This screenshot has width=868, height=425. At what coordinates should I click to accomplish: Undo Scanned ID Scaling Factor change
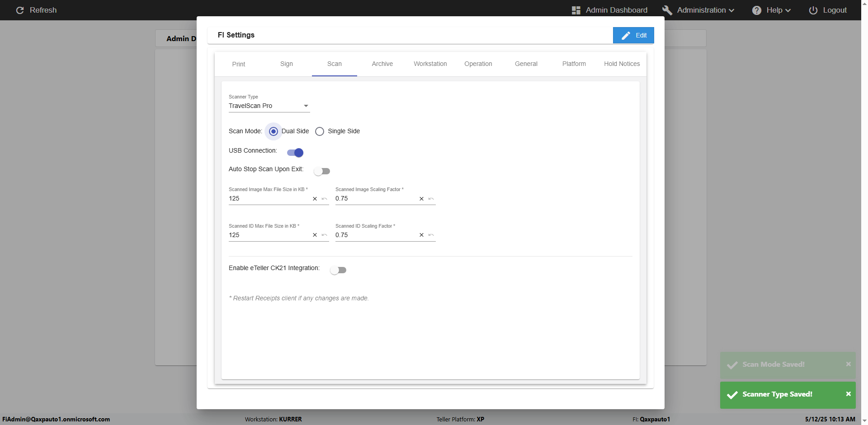pos(431,235)
